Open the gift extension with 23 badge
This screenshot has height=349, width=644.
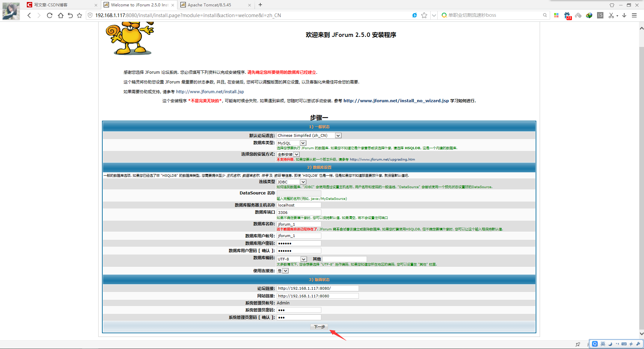568,15
